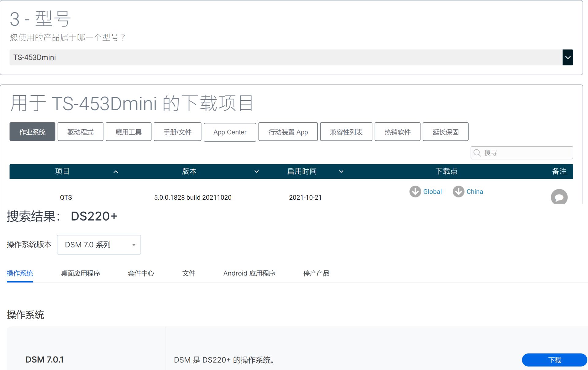The width and height of the screenshot is (588, 370).
Task: Click the Global download arrow icon
Action: click(415, 191)
